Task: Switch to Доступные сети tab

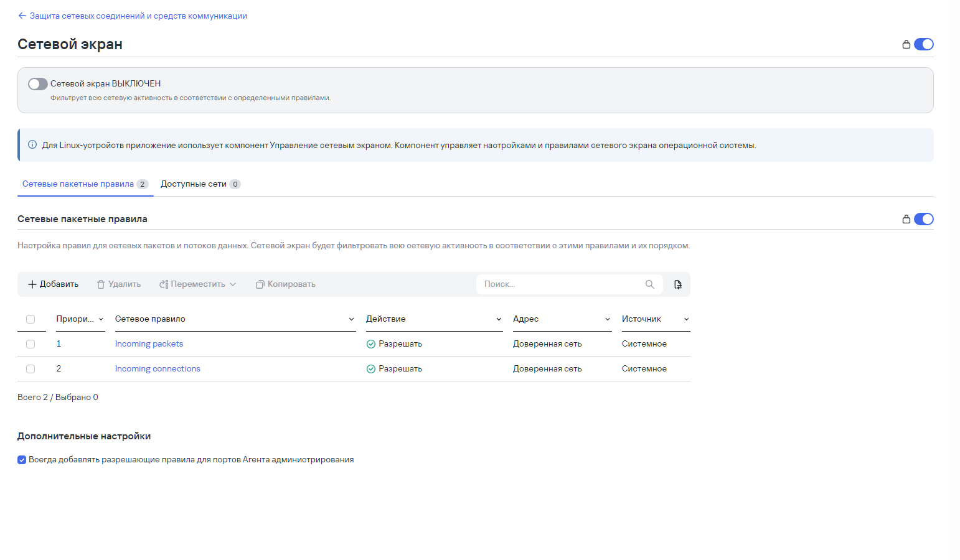Action: [200, 184]
